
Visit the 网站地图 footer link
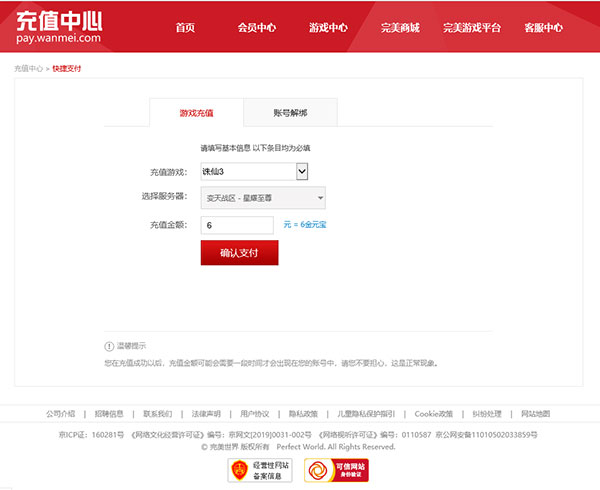[536, 413]
